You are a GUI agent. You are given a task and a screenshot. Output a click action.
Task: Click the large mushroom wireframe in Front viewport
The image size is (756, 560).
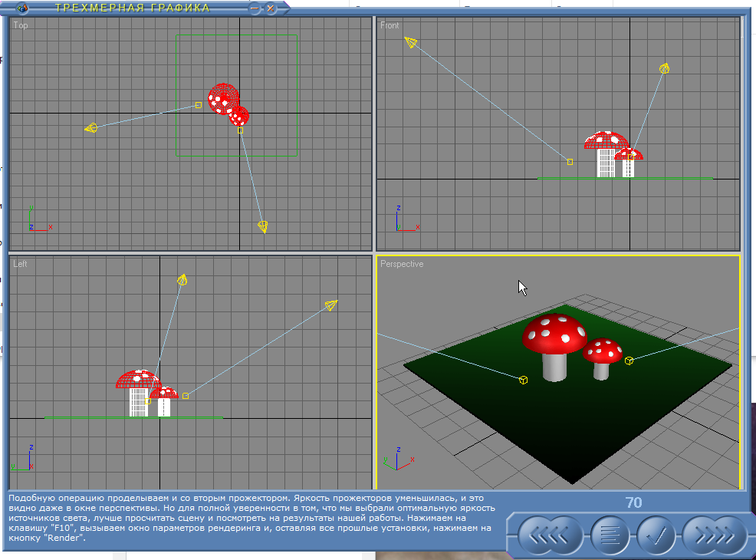[x=606, y=153]
